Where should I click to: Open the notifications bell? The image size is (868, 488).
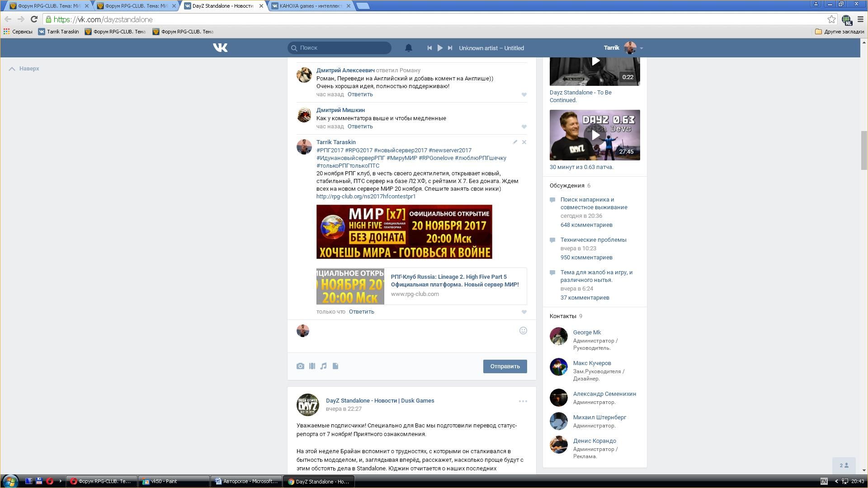point(408,48)
